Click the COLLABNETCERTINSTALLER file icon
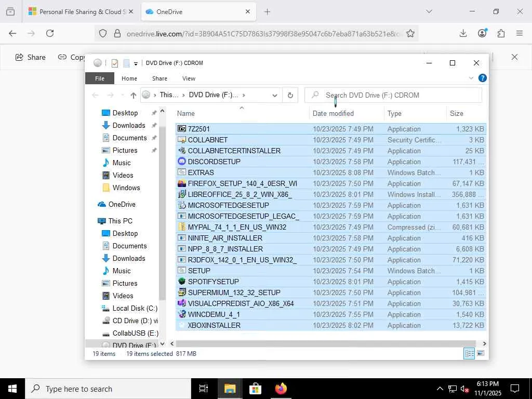The height and width of the screenshot is (399, 532). 182,151
